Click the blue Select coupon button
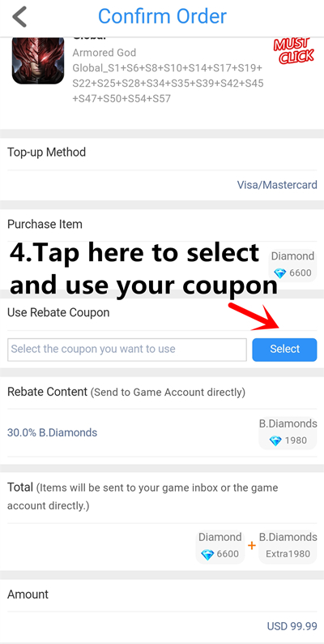The width and height of the screenshot is (324, 644). pos(284,350)
